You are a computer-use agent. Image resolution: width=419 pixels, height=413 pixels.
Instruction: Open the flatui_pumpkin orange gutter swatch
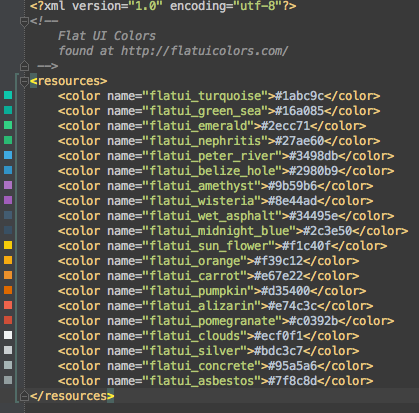8,290
